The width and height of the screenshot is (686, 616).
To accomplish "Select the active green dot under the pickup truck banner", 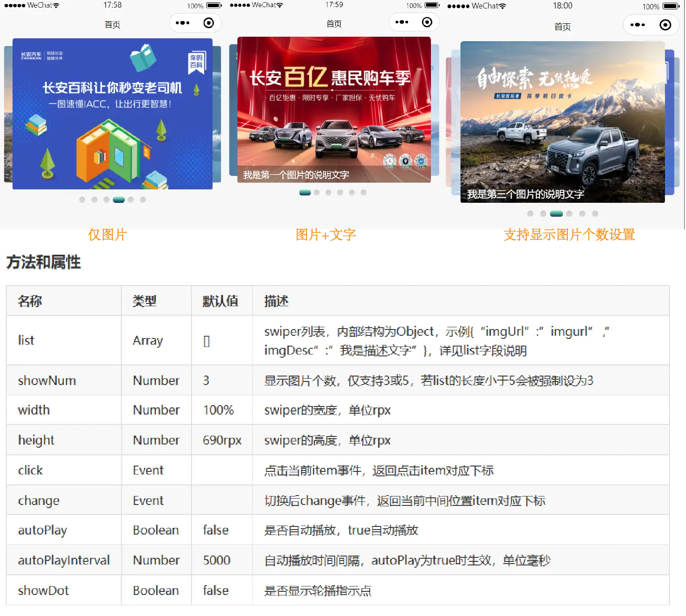I will [556, 214].
